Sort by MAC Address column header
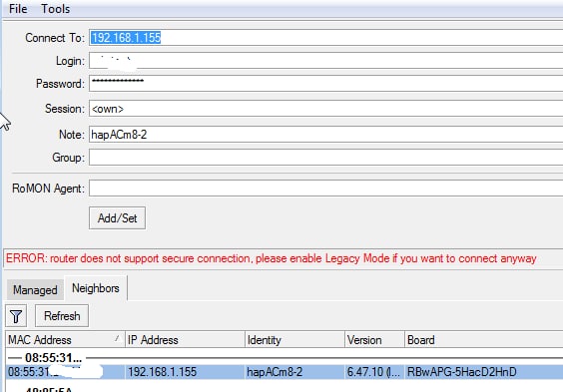 point(65,340)
